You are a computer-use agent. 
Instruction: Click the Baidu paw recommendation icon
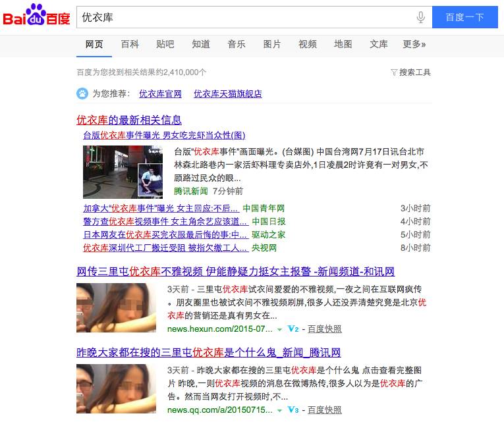click(82, 93)
